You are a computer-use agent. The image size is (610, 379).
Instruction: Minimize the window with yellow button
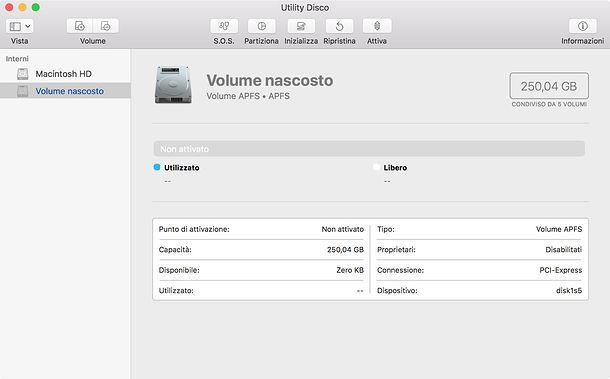(x=23, y=7)
